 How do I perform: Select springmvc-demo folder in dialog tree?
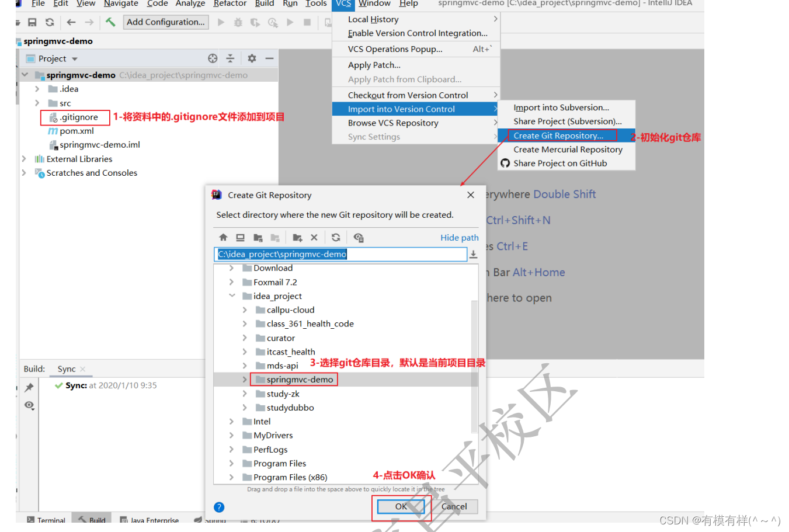point(300,380)
